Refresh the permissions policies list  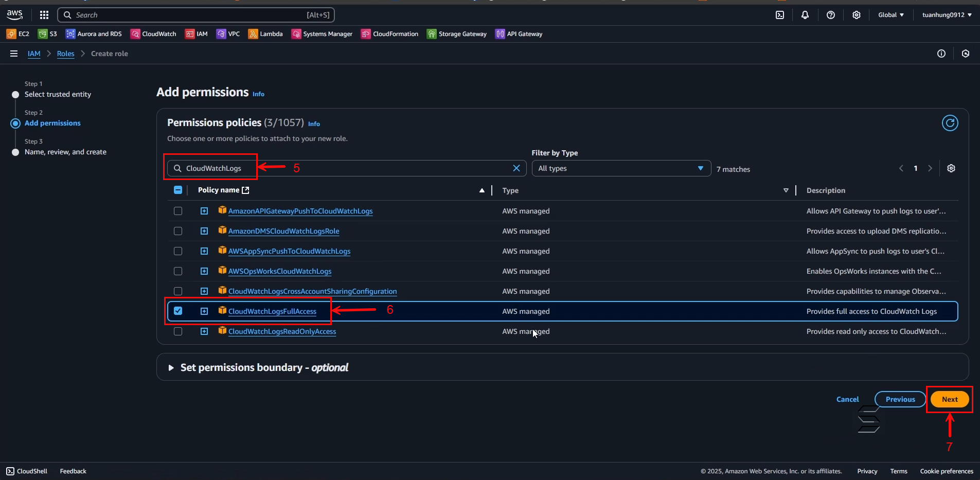950,123
